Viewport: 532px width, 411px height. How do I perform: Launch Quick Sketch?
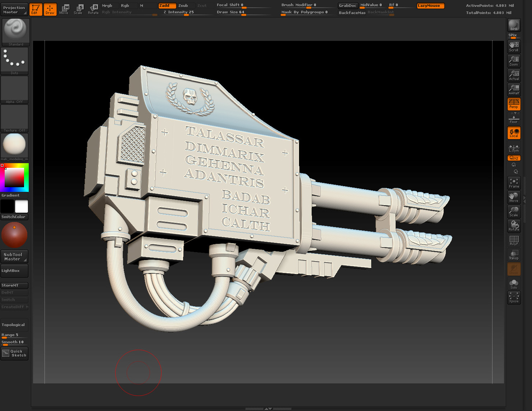(x=14, y=353)
